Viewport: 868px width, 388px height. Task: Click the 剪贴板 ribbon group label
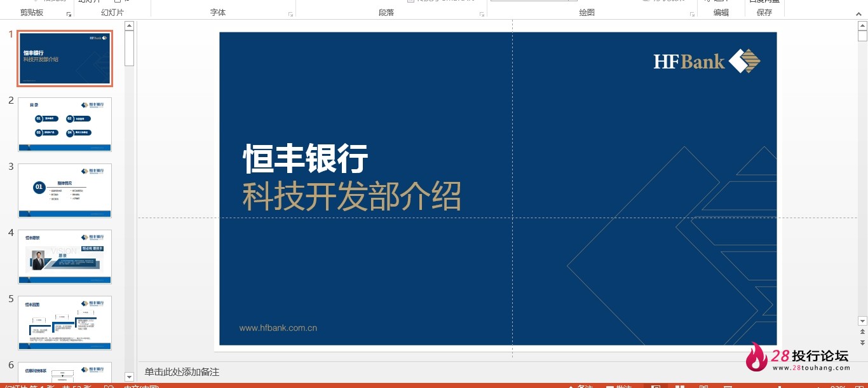pyautogui.click(x=32, y=13)
